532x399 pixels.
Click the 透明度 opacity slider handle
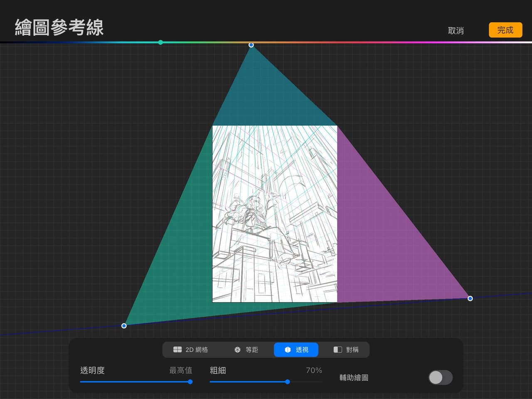pyautogui.click(x=190, y=382)
